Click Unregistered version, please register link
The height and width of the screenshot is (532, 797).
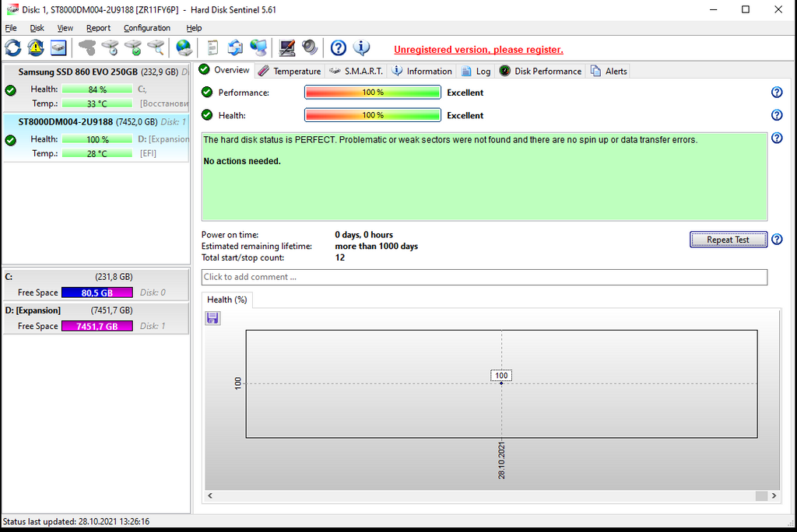tap(479, 50)
